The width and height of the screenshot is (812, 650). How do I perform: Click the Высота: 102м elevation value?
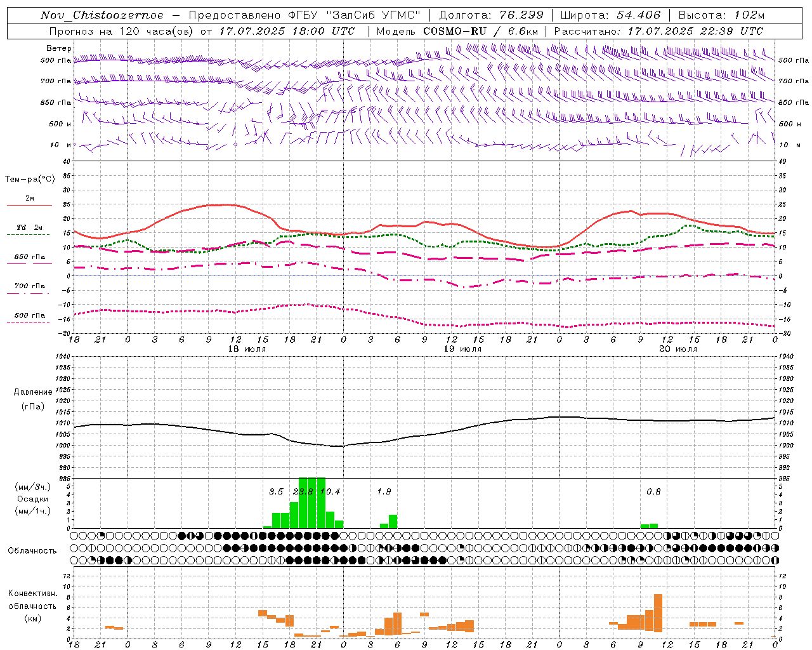(x=722, y=15)
